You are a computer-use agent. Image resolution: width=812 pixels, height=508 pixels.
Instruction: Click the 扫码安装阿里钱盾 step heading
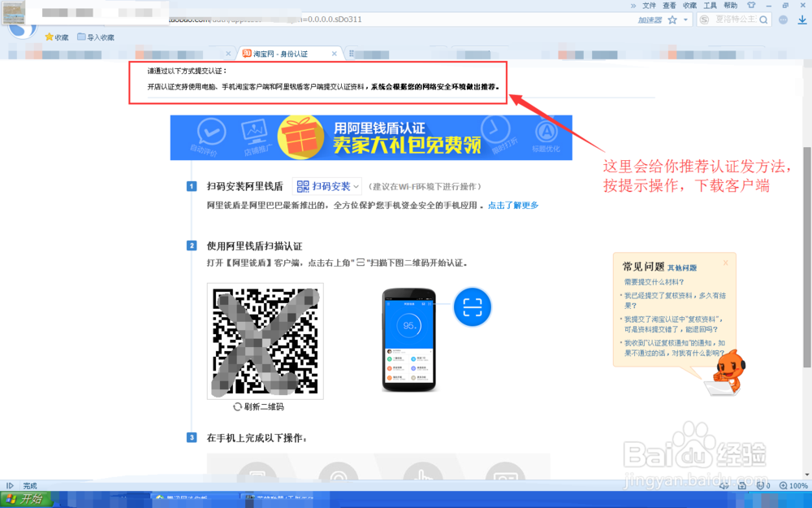[x=245, y=187]
